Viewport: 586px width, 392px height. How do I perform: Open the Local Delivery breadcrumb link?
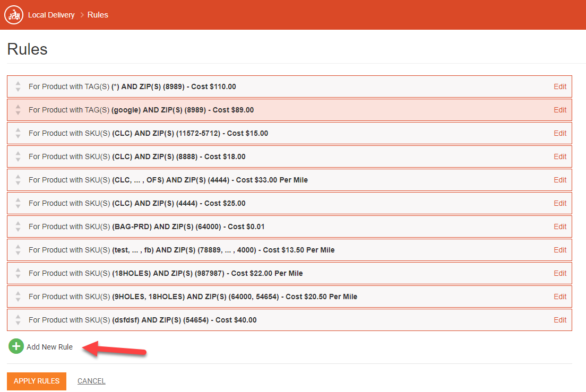(x=51, y=15)
